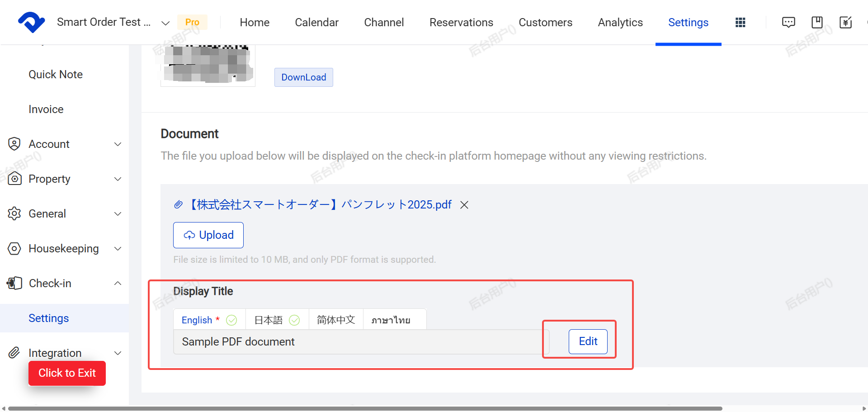Image resolution: width=868 pixels, height=412 pixels.
Task: Click the horizontal scrollbar at bottom
Action: 365,408
